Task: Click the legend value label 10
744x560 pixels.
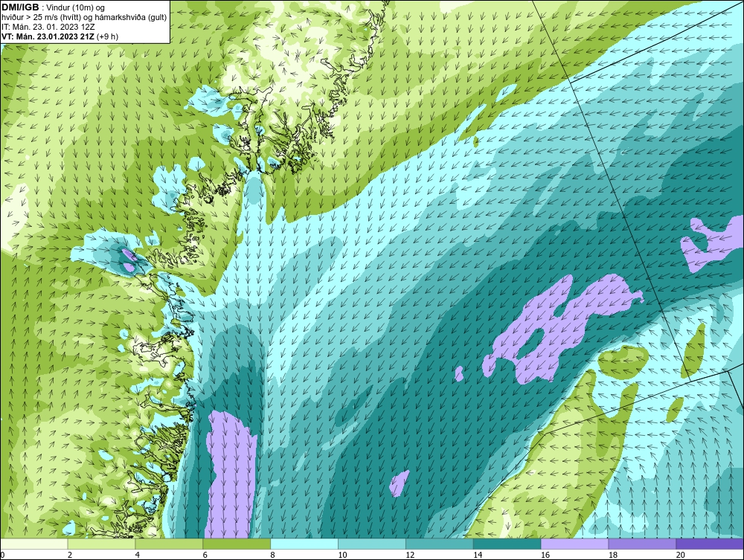Action: coord(342,555)
